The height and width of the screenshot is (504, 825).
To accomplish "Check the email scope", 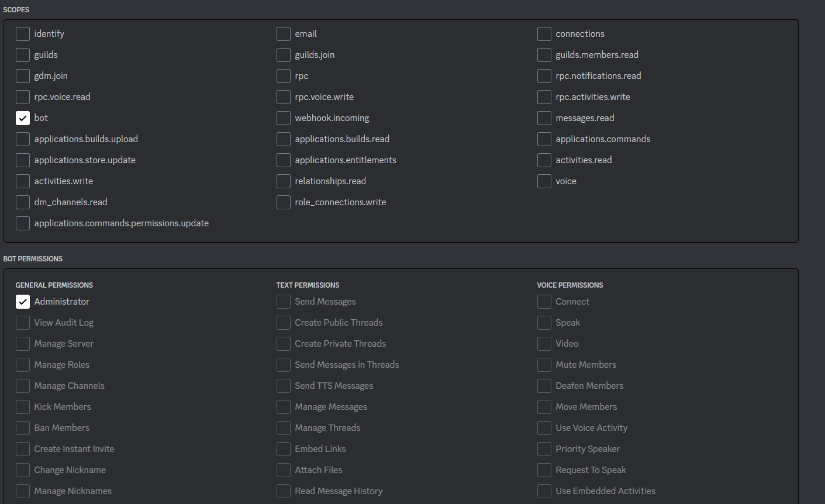I will click(283, 33).
